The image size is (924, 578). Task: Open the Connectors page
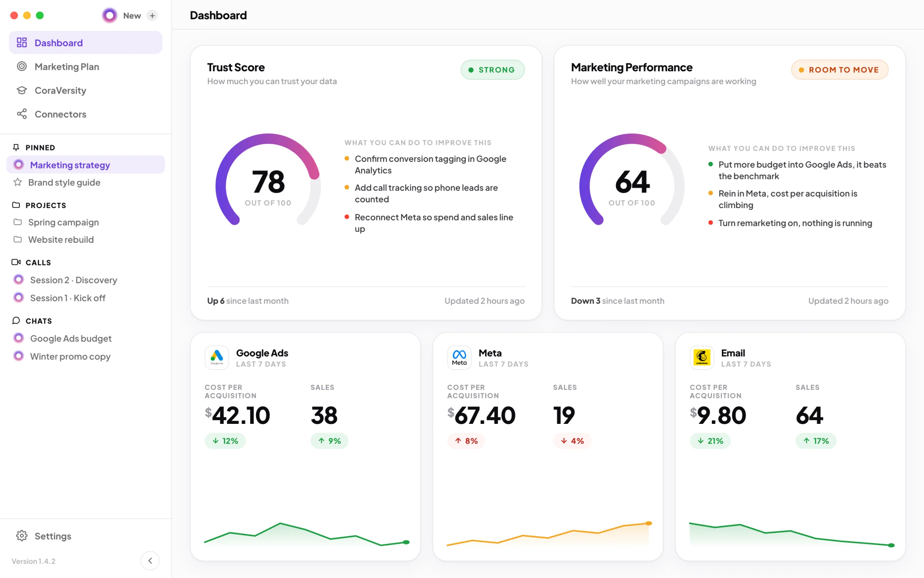coord(85,114)
